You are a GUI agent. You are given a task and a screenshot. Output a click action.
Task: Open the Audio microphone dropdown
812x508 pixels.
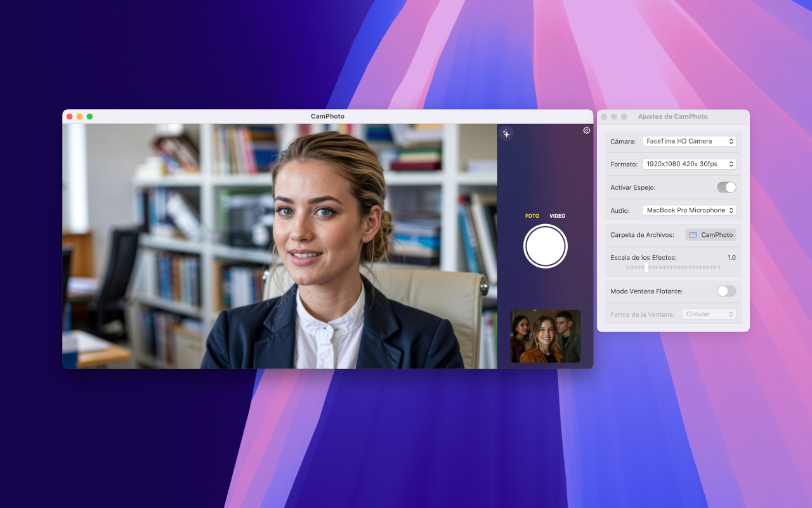pos(689,210)
